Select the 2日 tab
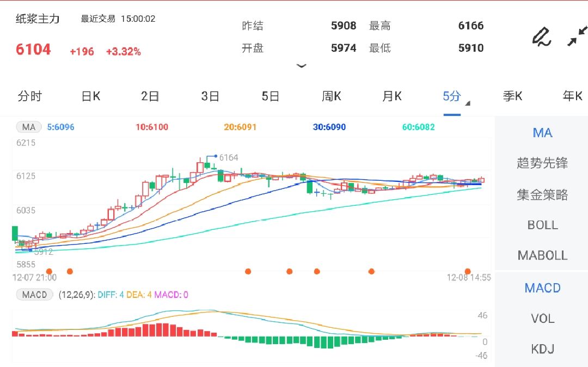Image resolution: width=588 pixels, height=367 pixels. coord(150,96)
